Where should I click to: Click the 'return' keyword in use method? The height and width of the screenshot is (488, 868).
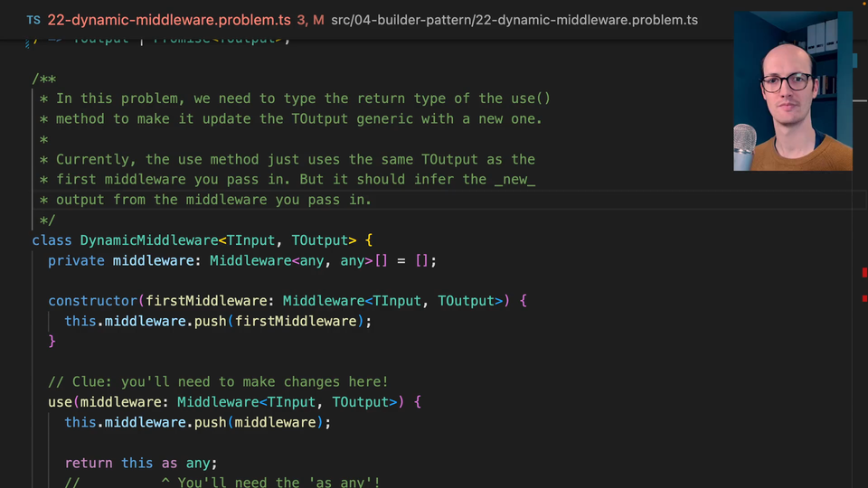coord(89,463)
